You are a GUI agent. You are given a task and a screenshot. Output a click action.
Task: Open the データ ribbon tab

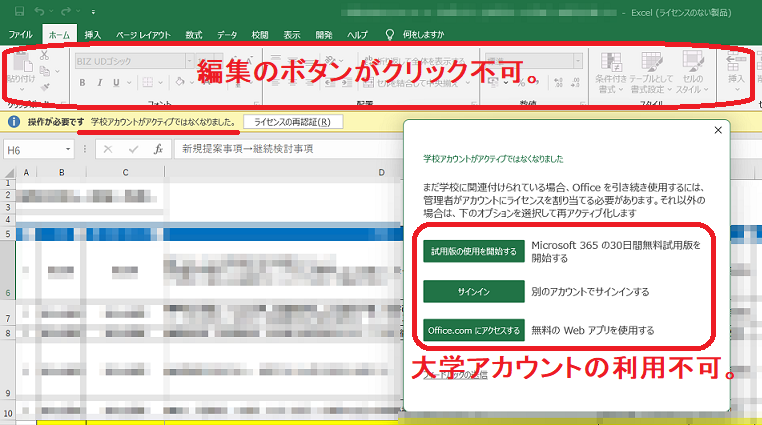[x=227, y=34]
